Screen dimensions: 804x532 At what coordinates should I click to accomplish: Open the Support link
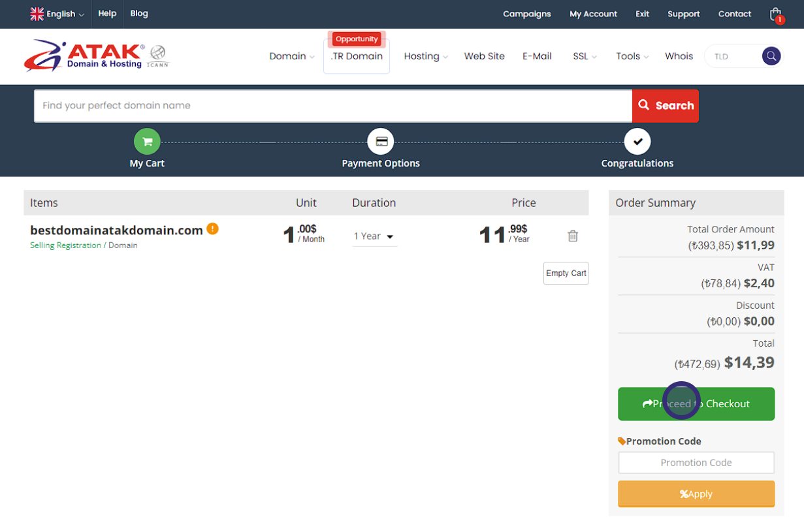pos(684,14)
